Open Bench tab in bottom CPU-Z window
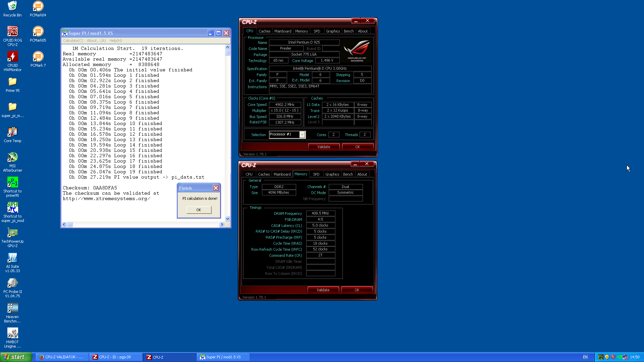Image resolution: width=644 pixels, height=362 pixels. tap(348, 174)
